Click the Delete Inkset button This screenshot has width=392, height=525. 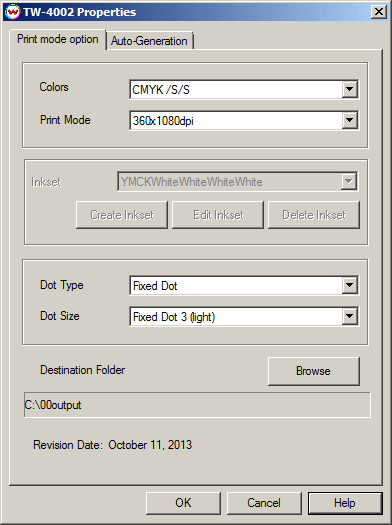(x=314, y=215)
